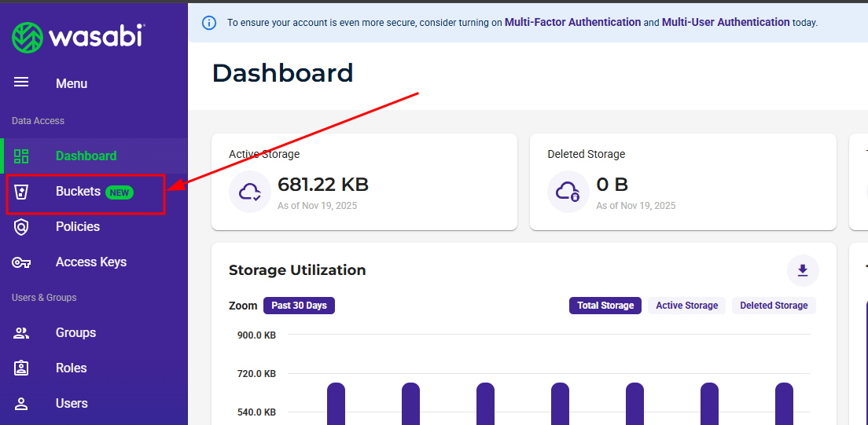
Task: Open the Policies menu item
Action: click(78, 227)
